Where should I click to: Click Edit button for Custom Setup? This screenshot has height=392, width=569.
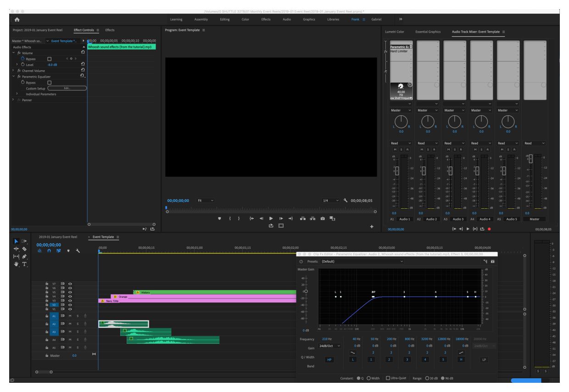(x=67, y=88)
